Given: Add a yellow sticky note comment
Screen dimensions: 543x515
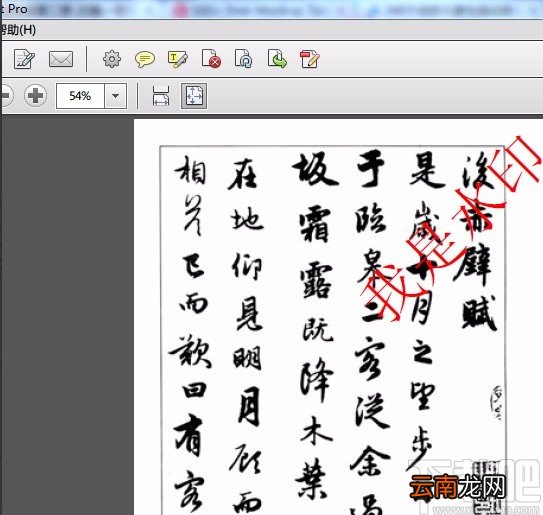Looking at the screenshot, I should (144, 59).
